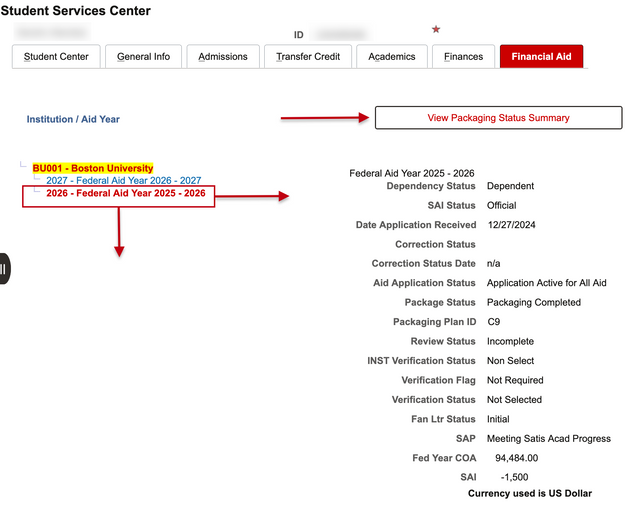636x506 pixels.
Task: Click the View Packaging Status Summary button
Action: 498,118
